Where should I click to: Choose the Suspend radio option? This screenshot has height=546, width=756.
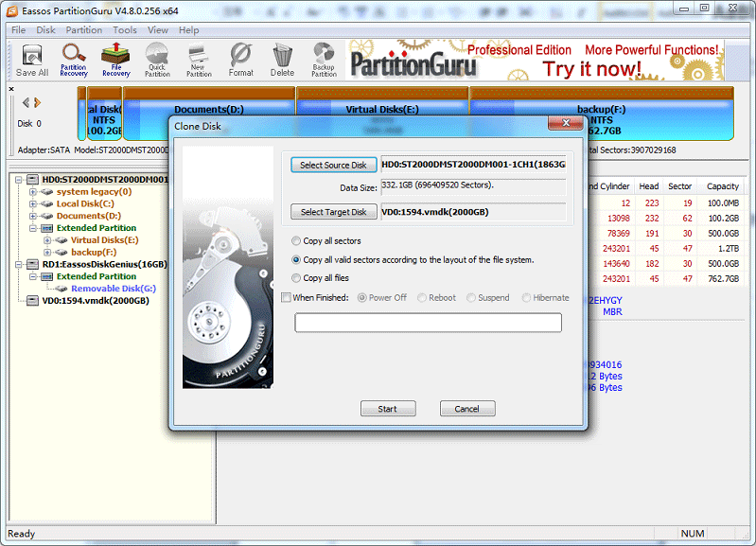pyautogui.click(x=471, y=297)
